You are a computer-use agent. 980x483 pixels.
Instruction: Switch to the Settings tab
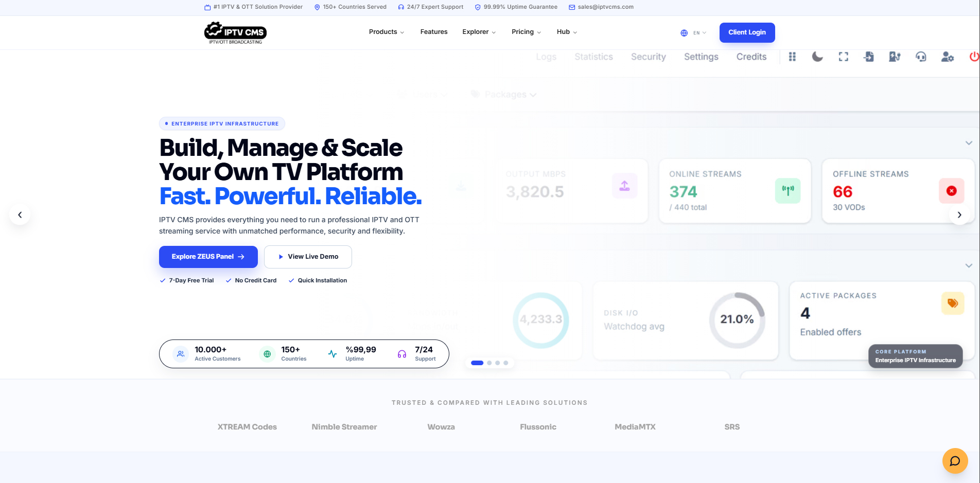pos(701,57)
